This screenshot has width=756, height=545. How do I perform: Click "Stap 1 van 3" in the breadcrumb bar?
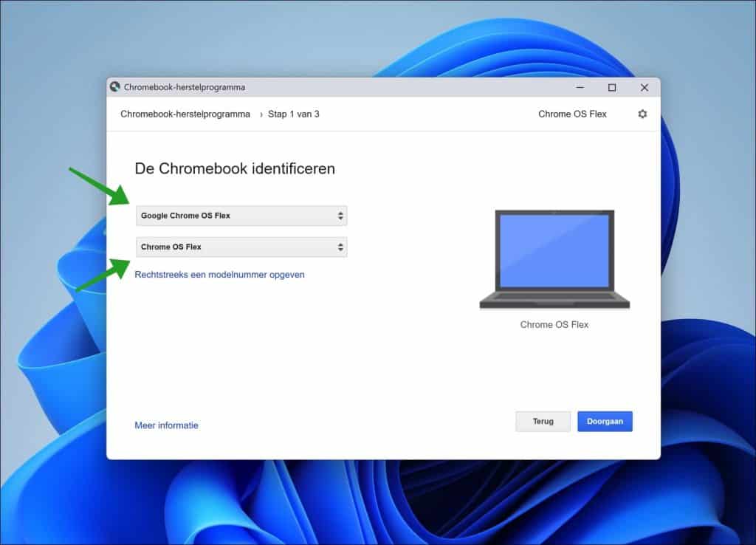coord(293,114)
